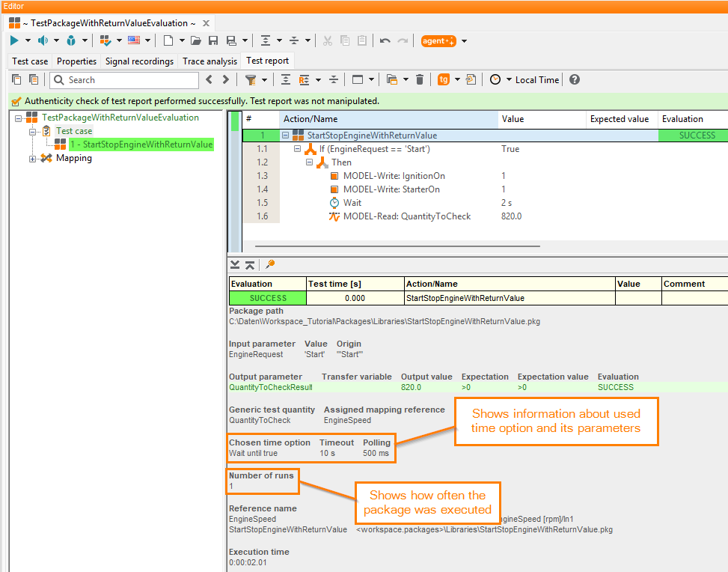Select the Test report tab
The width and height of the screenshot is (728, 572).
267,61
